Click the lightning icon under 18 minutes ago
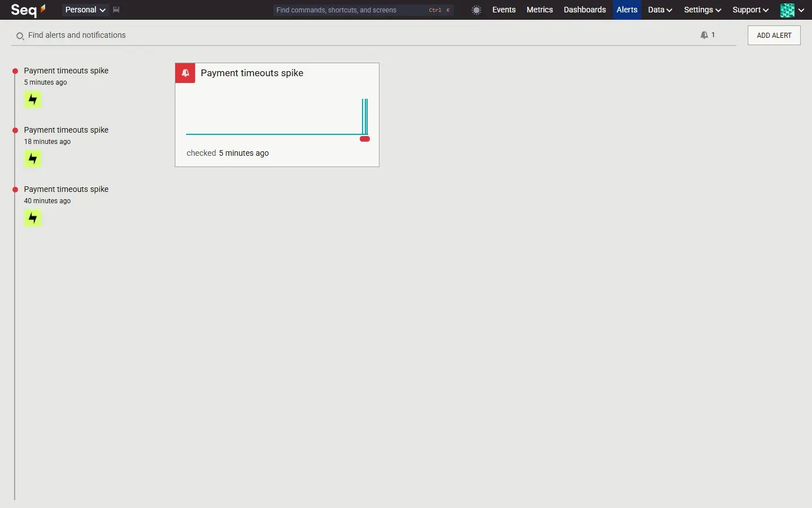The image size is (812, 508). [x=33, y=159]
